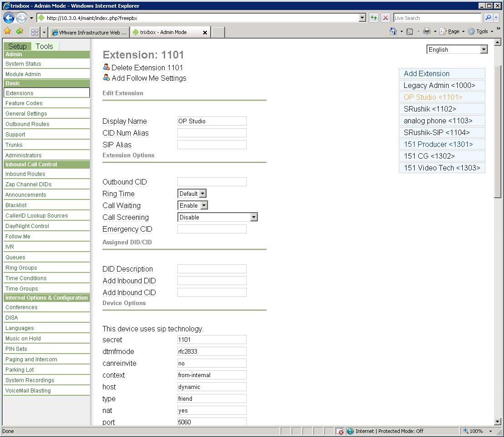Open the Quick Tabs list dropdown arrow
504x437 pixels.
(44, 32)
